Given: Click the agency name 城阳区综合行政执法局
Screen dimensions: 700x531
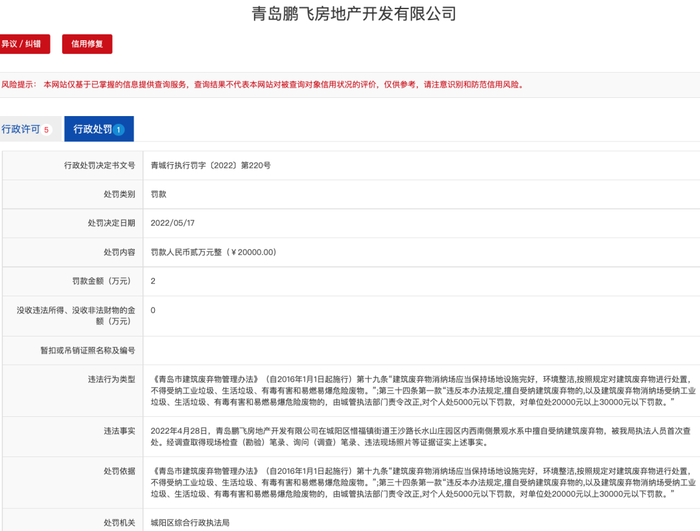Looking at the screenshot, I should 190,523.
